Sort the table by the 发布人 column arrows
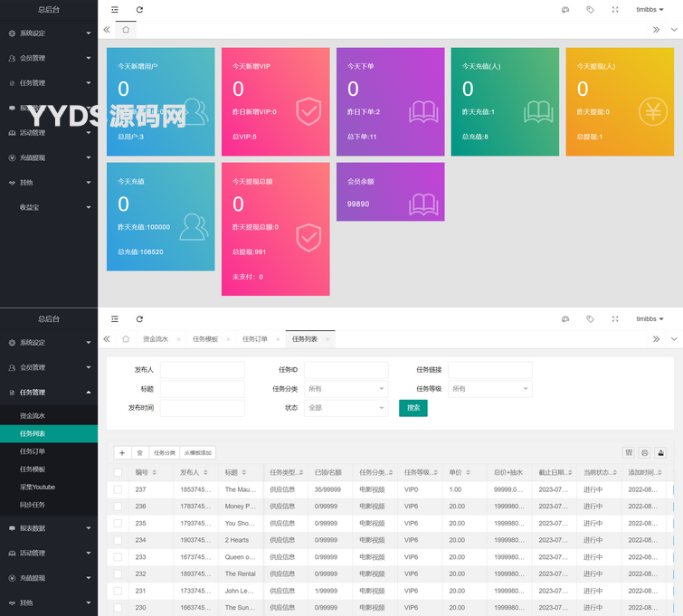The width and height of the screenshot is (683, 616). pyautogui.click(x=205, y=472)
